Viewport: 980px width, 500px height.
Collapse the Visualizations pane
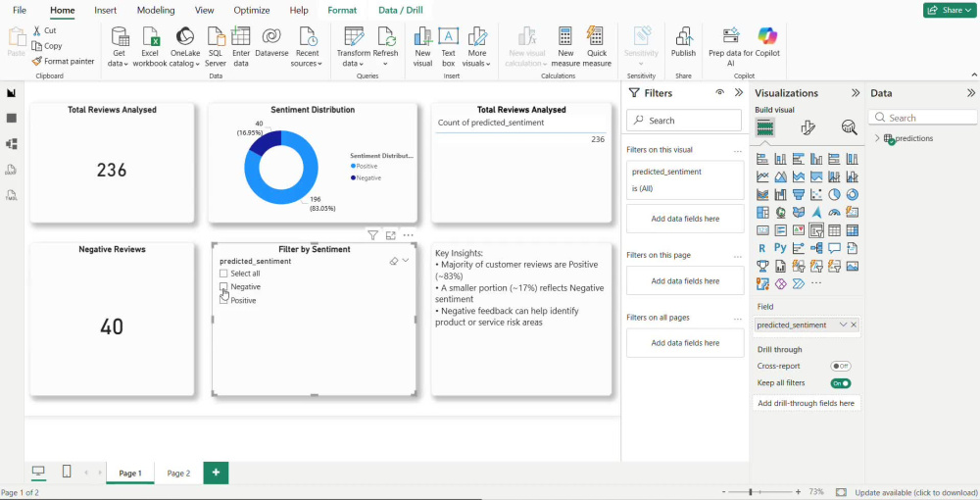[x=856, y=93]
